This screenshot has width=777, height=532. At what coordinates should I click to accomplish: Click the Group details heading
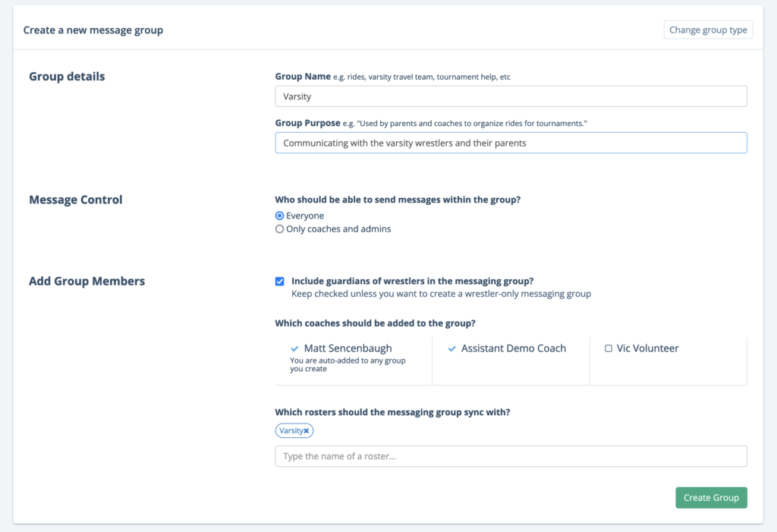coord(67,77)
